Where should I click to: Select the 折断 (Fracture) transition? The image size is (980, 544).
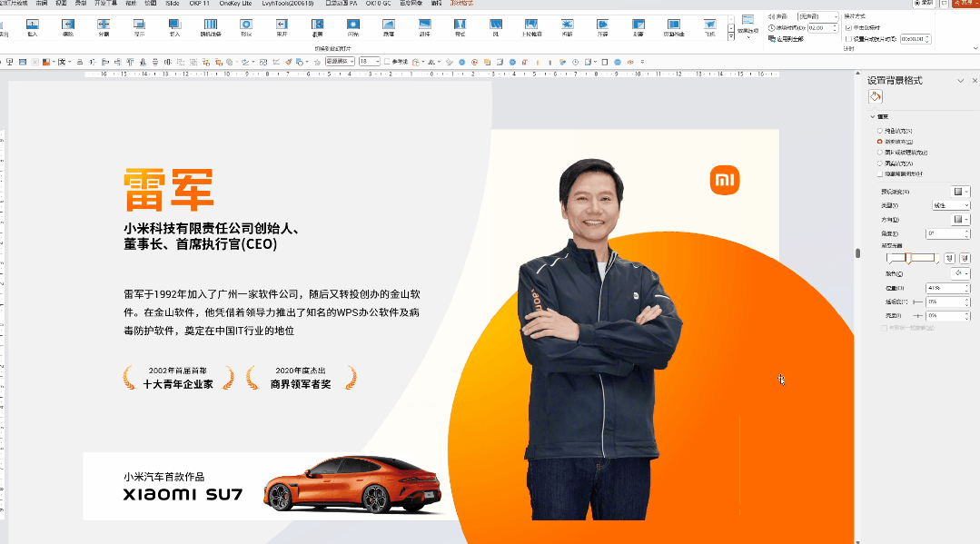pyautogui.click(x=567, y=27)
